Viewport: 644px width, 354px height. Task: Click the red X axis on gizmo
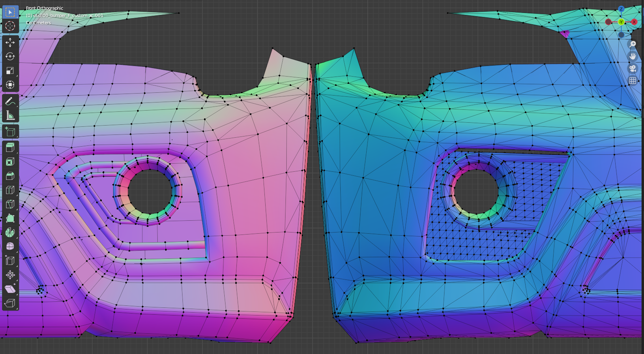(634, 22)
